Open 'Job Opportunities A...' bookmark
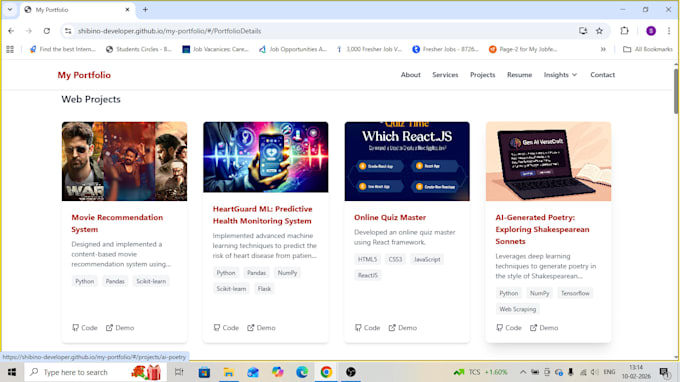This screenshot has height=382, width=680. [x=293, y=49]
